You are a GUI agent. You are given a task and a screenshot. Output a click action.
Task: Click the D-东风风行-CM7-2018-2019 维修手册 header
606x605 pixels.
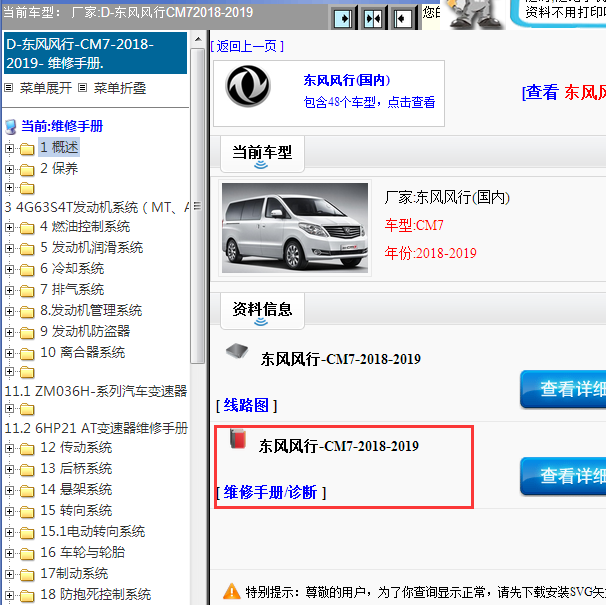click(95, 53)
